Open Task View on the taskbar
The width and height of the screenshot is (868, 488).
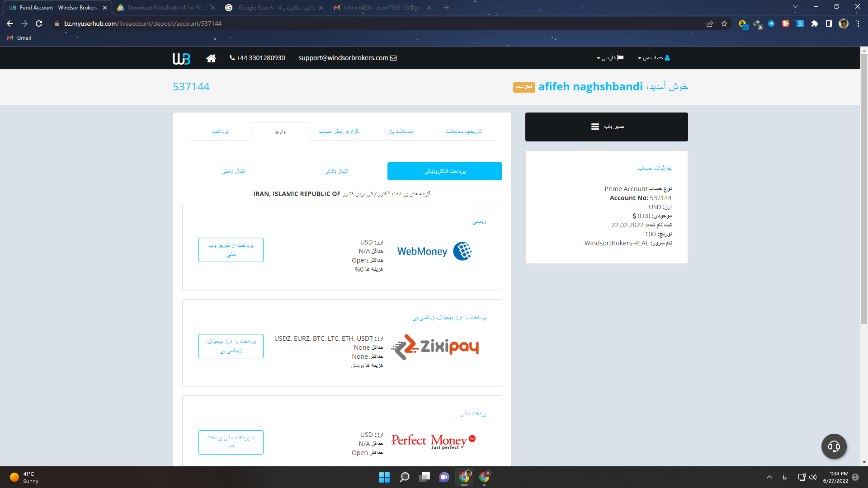tap(425, 477)
